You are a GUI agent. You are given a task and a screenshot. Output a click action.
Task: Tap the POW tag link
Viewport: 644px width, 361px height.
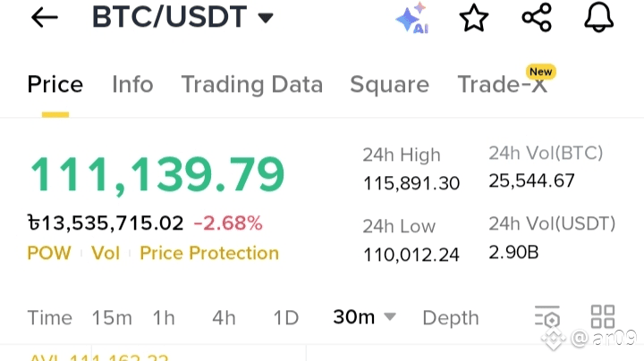49,254
